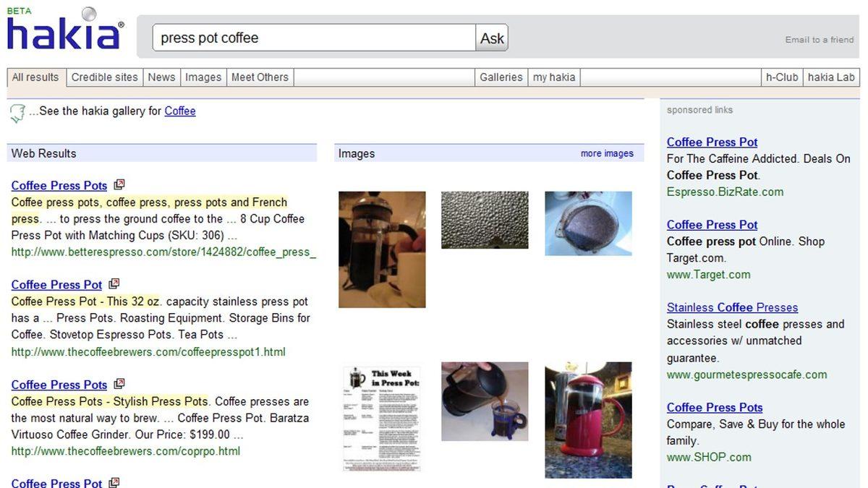Select the Images tab
The width and height of the screenshot is (868, 488).
pos(203,77)
